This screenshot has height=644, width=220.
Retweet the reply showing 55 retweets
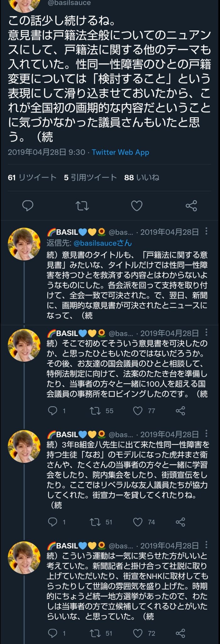(95, 411)
